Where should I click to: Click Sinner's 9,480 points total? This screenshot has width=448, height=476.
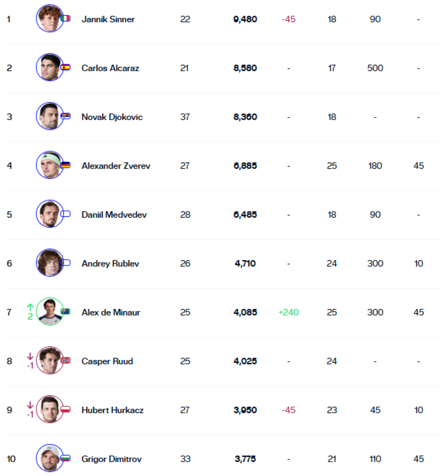(245, 19)
